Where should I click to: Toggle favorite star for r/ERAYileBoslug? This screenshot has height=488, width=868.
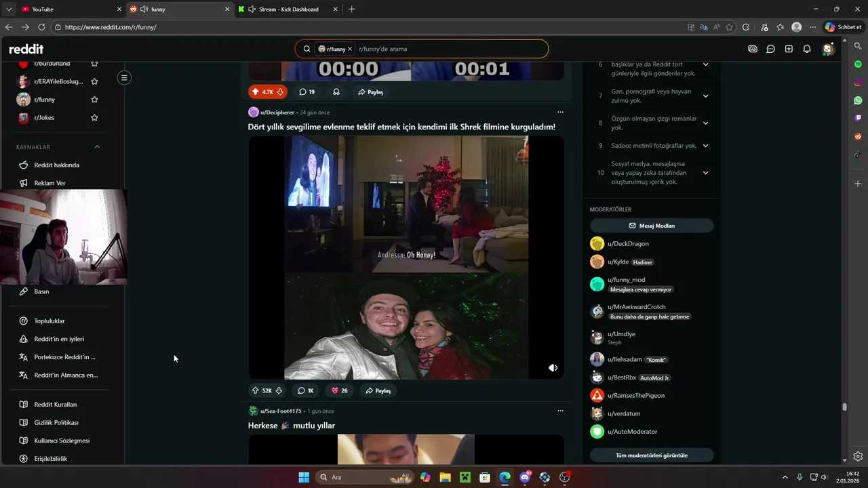pyautogui.click(x=94, y=81)
